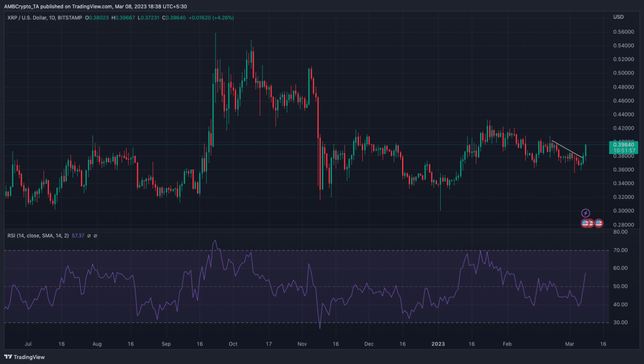Click the TradingView logo in the corner

[x=9, y=357]
